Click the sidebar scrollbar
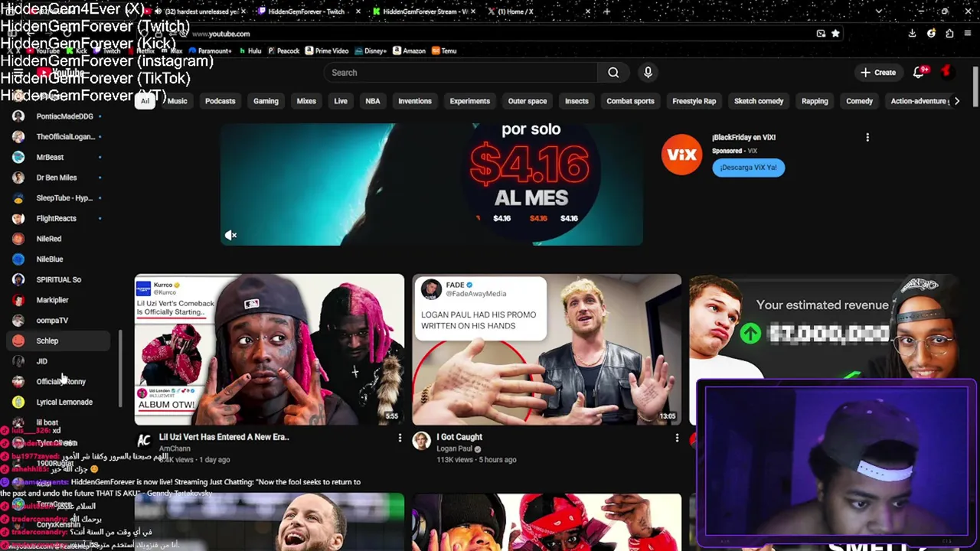 119,369
